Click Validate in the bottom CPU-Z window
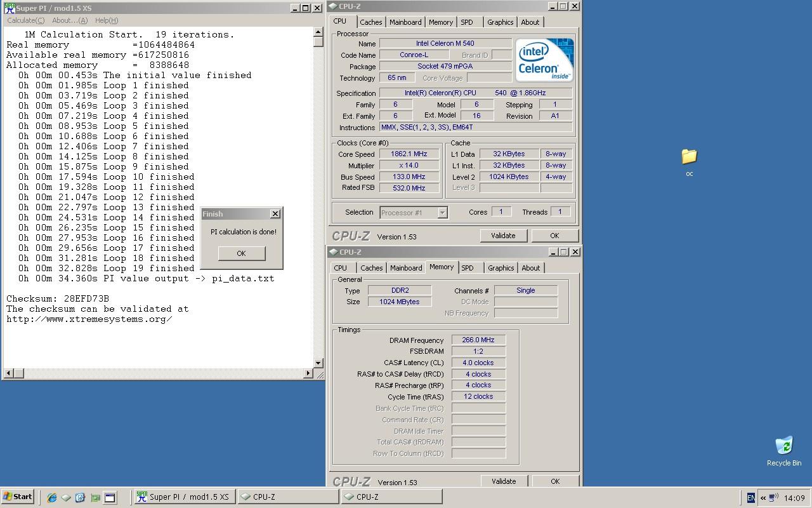 [504, 481]
